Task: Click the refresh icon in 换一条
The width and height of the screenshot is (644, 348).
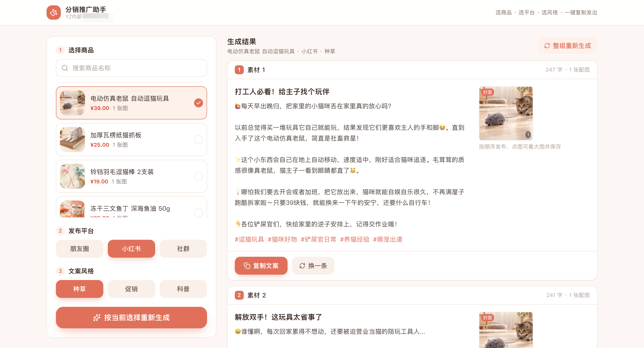Action: click(302, 266)
